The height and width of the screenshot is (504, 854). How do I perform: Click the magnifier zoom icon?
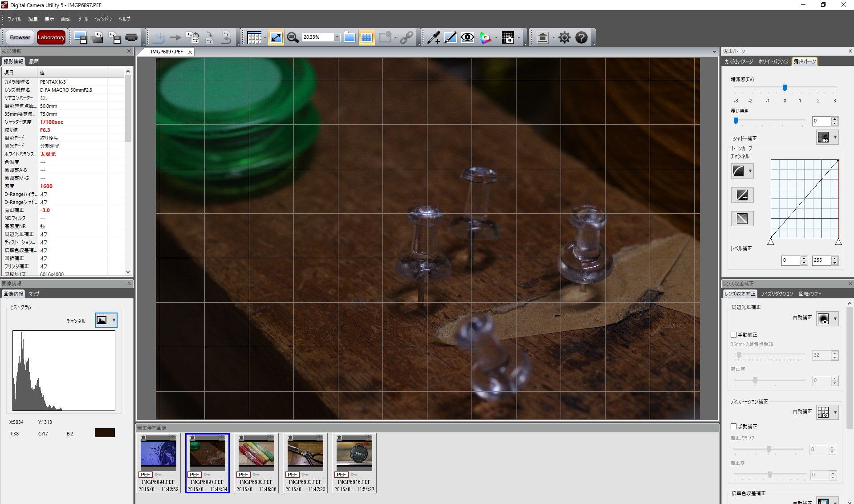click(293, 37)
